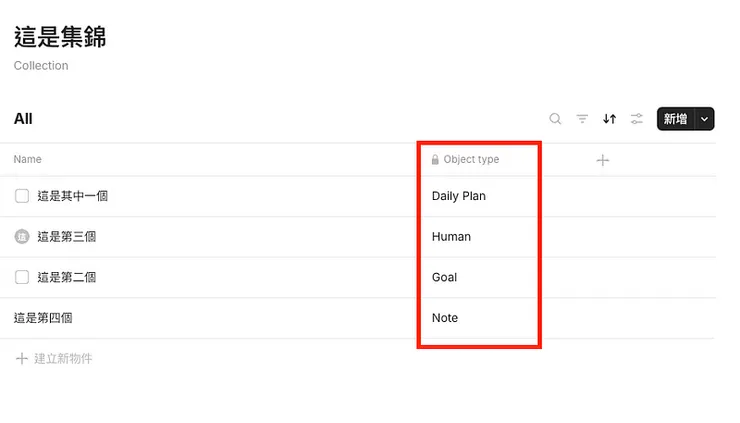The height and width of the screenshot is (423, 740).
Task: Click the 這是集錦 page title
Action: pyautogui.click(x=60, y=37)
